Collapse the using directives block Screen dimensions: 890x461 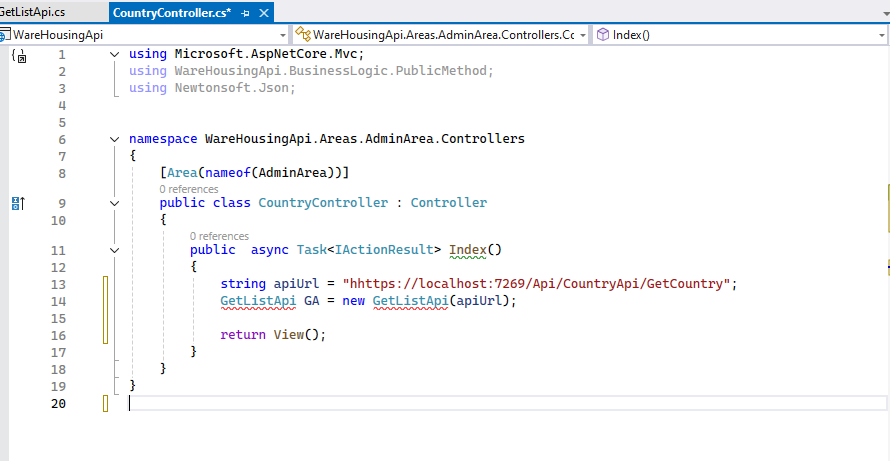pos(116,54)
